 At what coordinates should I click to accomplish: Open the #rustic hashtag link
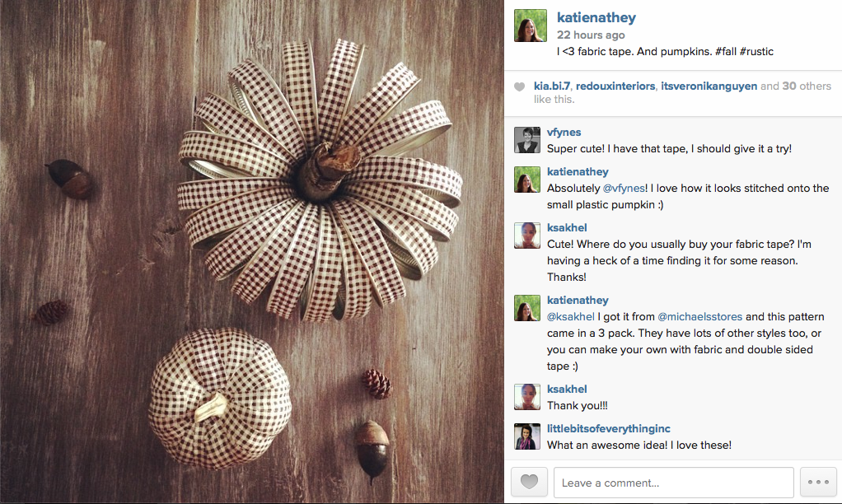pyautogui.click(x=756, y=52)
